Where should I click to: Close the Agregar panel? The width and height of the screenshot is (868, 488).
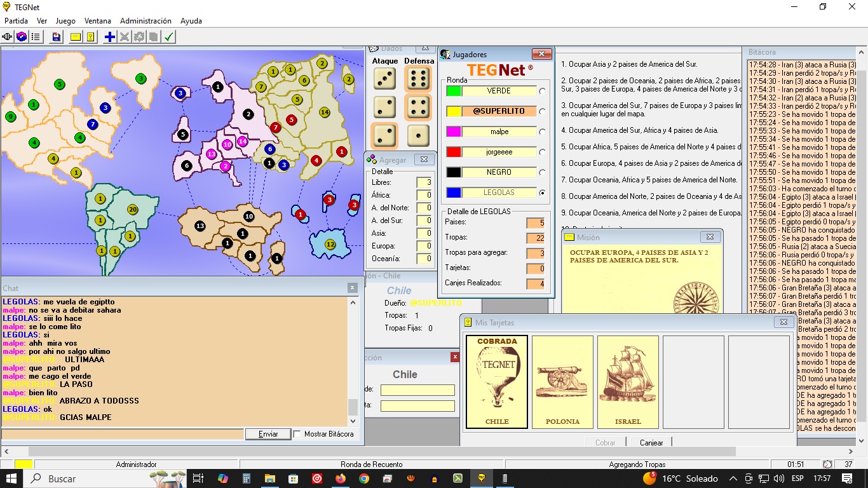click(x=424, y=159)
